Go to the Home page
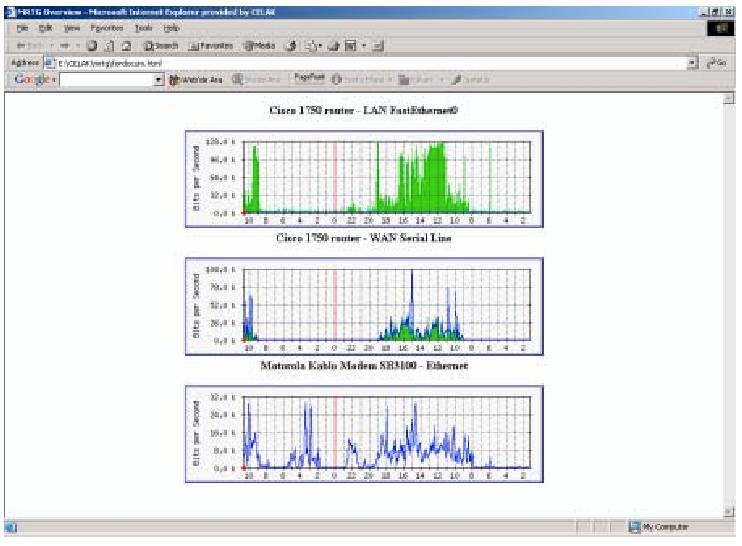742x546 pixels. coord(126,46)
